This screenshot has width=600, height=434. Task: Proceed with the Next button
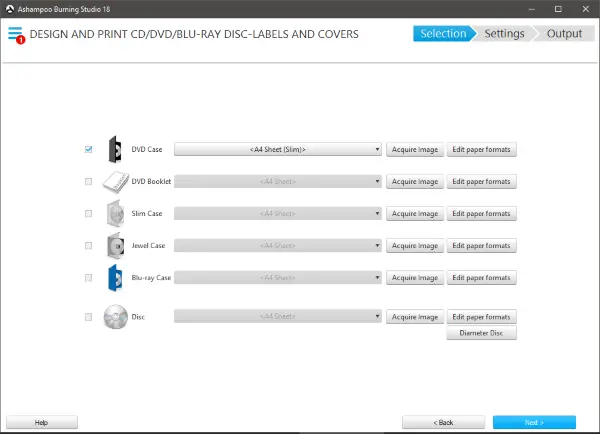[534, 423]
